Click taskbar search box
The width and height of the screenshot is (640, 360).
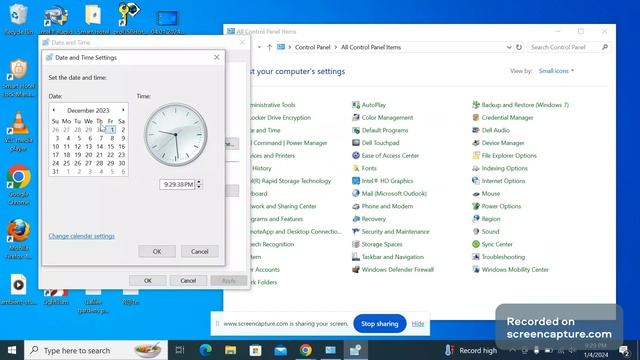[x=96, y=350]
